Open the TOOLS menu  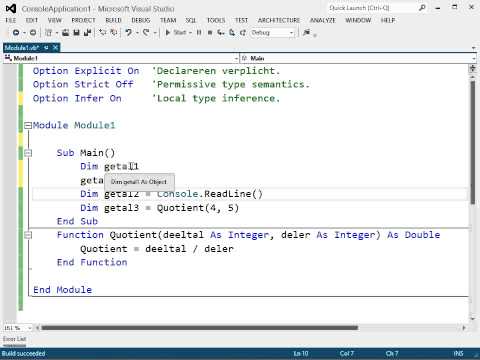[x=216, y=20]
